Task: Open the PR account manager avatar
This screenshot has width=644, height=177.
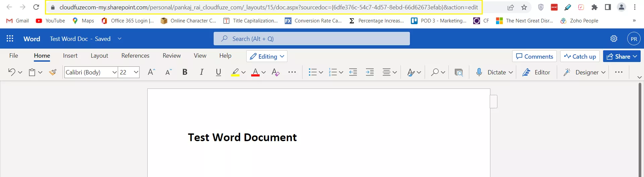Action: tap(634, 39)
